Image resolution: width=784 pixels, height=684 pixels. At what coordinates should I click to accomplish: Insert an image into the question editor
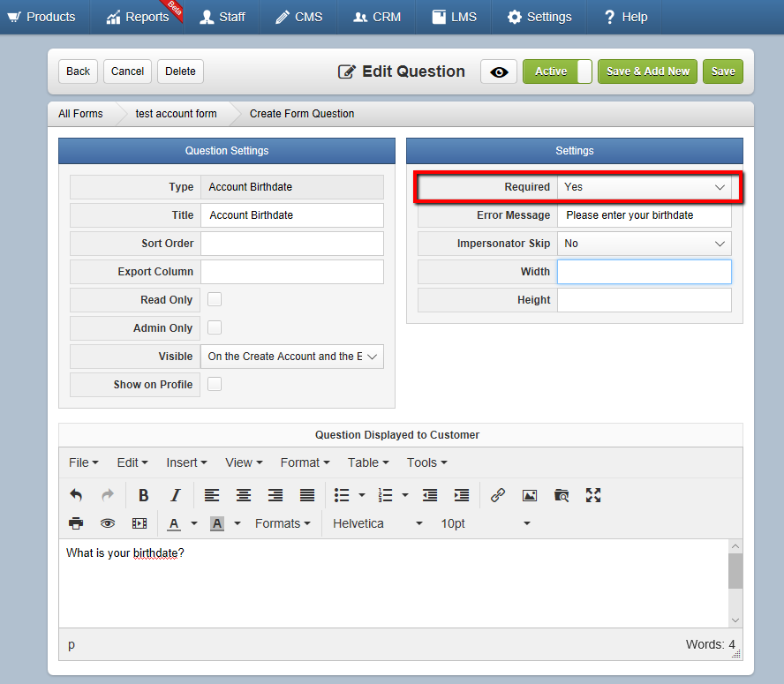tap(529, 495)
